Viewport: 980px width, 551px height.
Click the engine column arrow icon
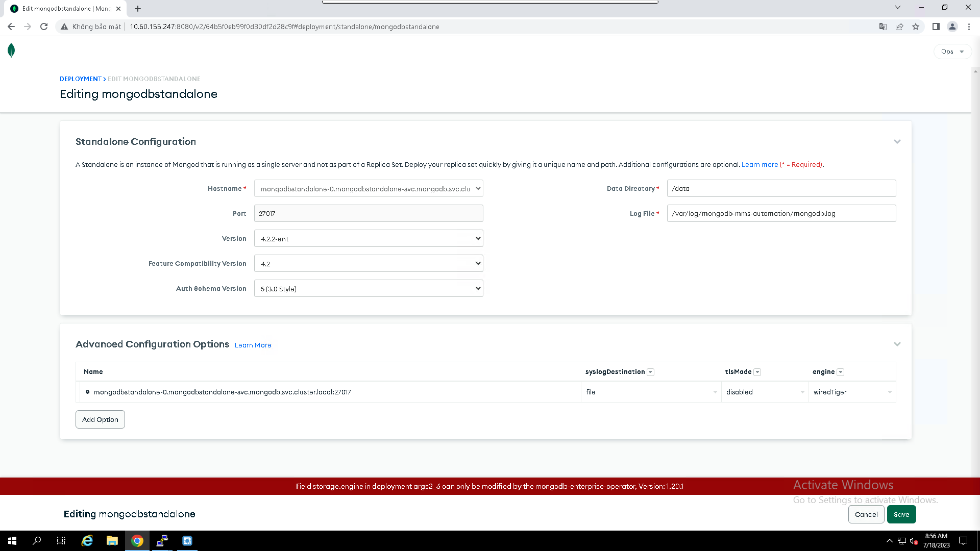click(841, 372)
